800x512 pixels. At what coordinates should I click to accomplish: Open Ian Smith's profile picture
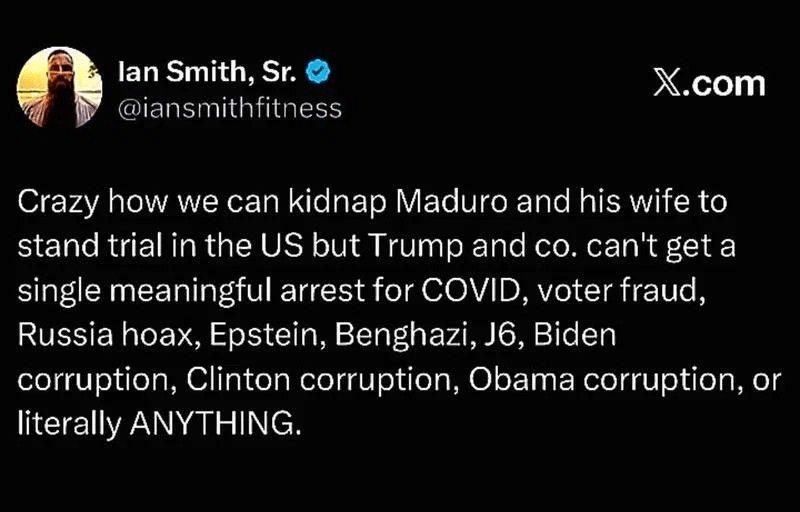click(60, 87)
